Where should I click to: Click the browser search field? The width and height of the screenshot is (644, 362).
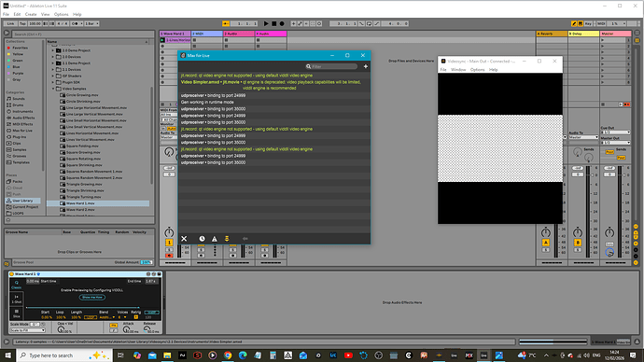(82, 35)
